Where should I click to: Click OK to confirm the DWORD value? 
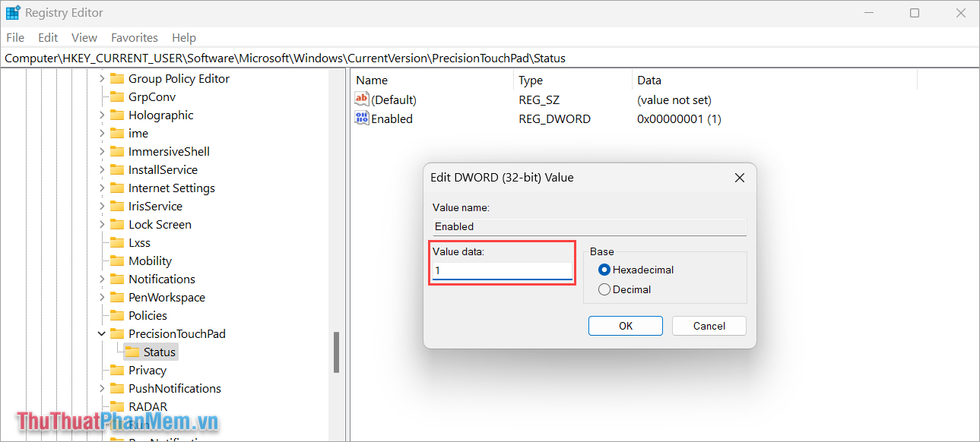[x=625, y=325]
